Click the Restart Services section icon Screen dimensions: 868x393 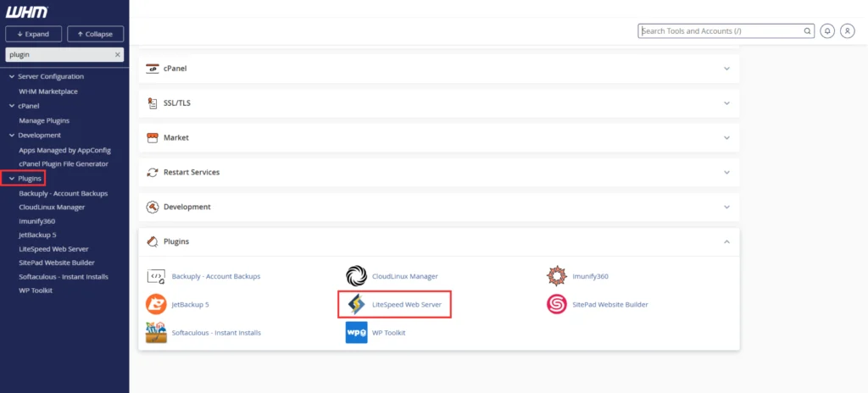(153, 172)
